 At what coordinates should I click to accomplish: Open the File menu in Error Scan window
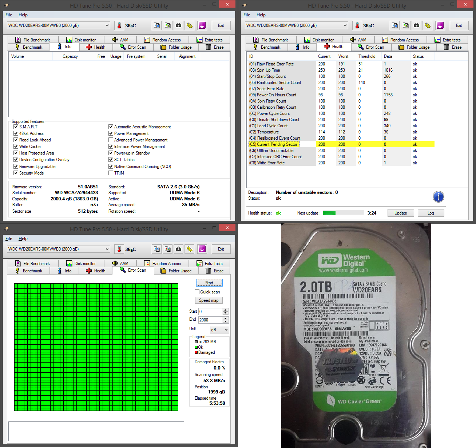[x=9, y=239]
